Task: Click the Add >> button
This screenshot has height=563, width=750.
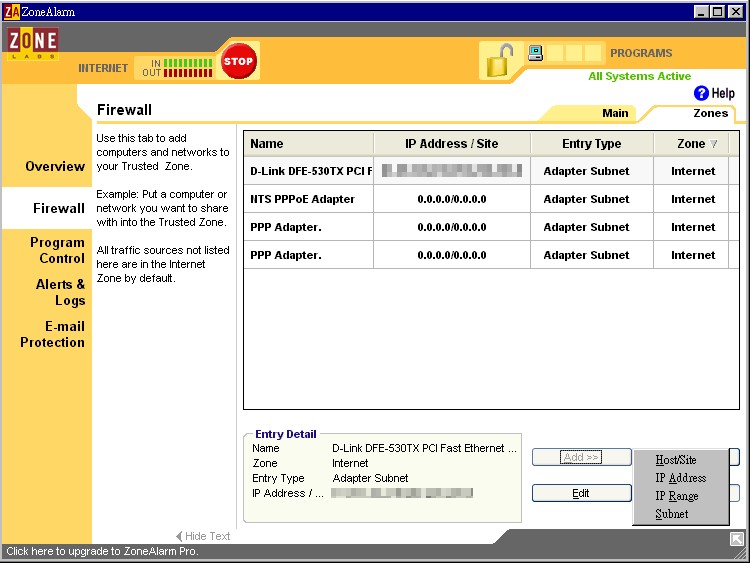Action: click(x=581, y=457)
